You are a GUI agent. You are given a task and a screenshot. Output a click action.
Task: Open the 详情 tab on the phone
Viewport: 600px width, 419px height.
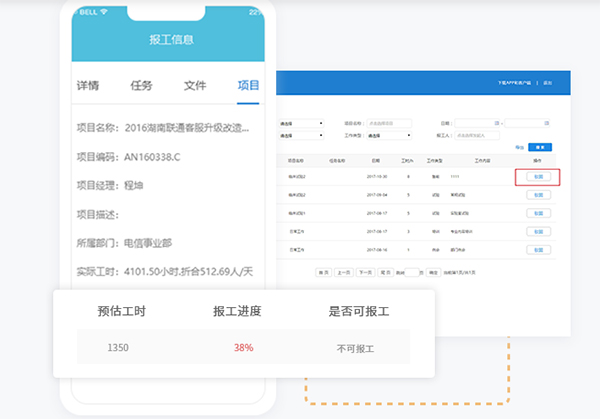(x=88, y=85)
